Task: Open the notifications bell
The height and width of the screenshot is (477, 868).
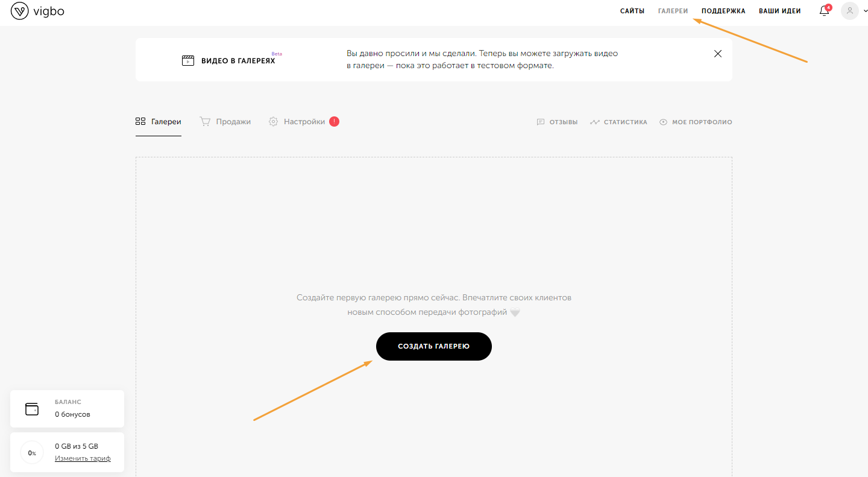Action: pos(824,11)
